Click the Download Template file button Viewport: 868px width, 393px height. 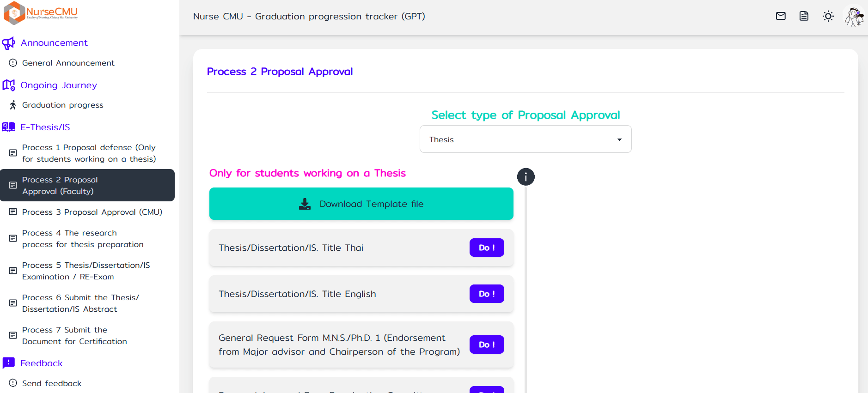(361, 204)
